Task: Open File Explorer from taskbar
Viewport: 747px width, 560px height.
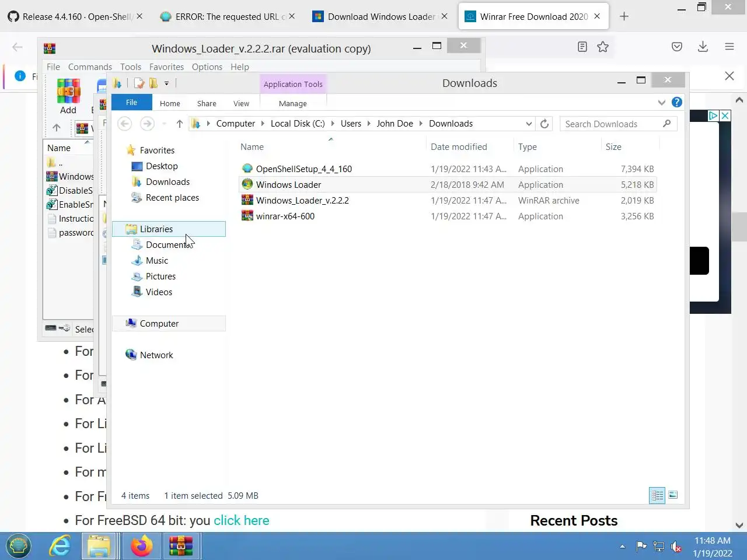Action: pyautogui.click(x=99, y=546)
